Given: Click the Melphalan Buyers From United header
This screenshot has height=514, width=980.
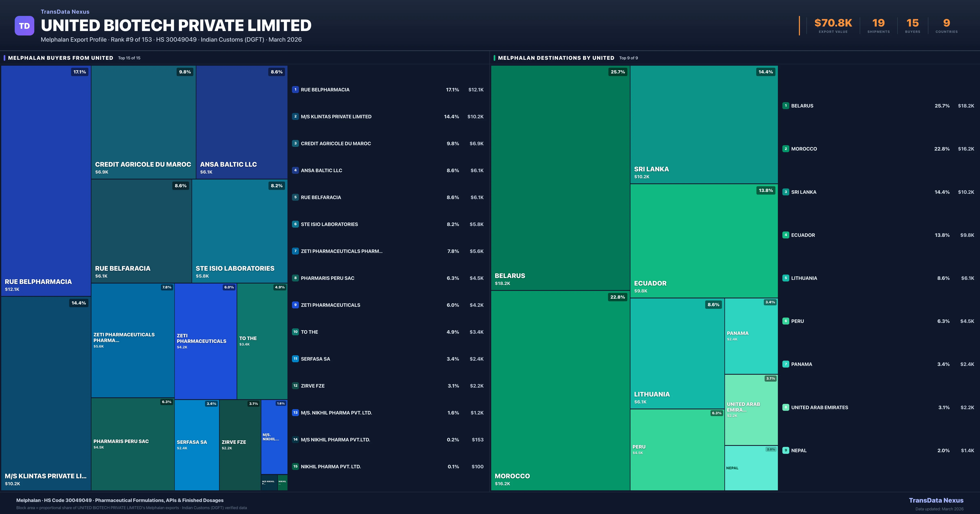Looking at the screenshot, I should [x=60, y=58].
